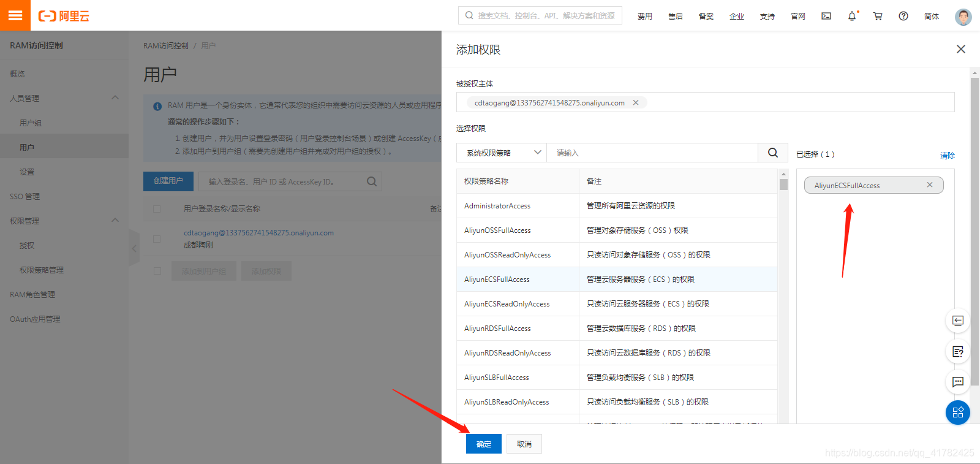Collapse the left sidebar with the handle
This screenshot has width=980, height=464.
134,248
